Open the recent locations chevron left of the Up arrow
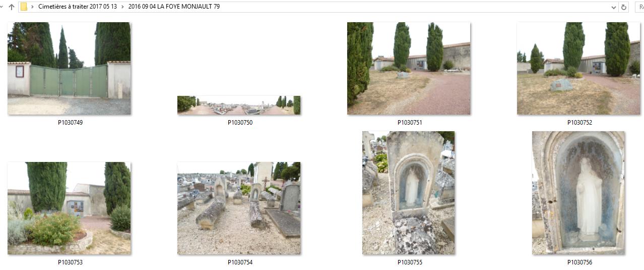This screenshot has width=644, height=270. point(2,7)
